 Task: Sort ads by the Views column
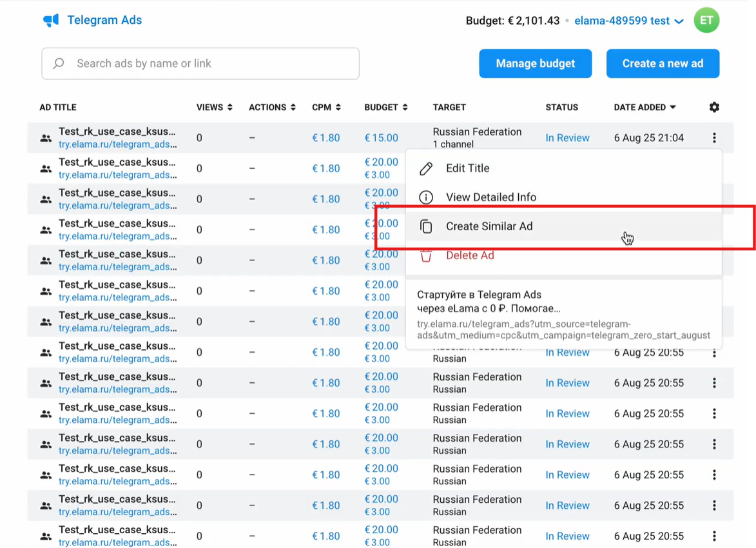(x=214, y=107)
